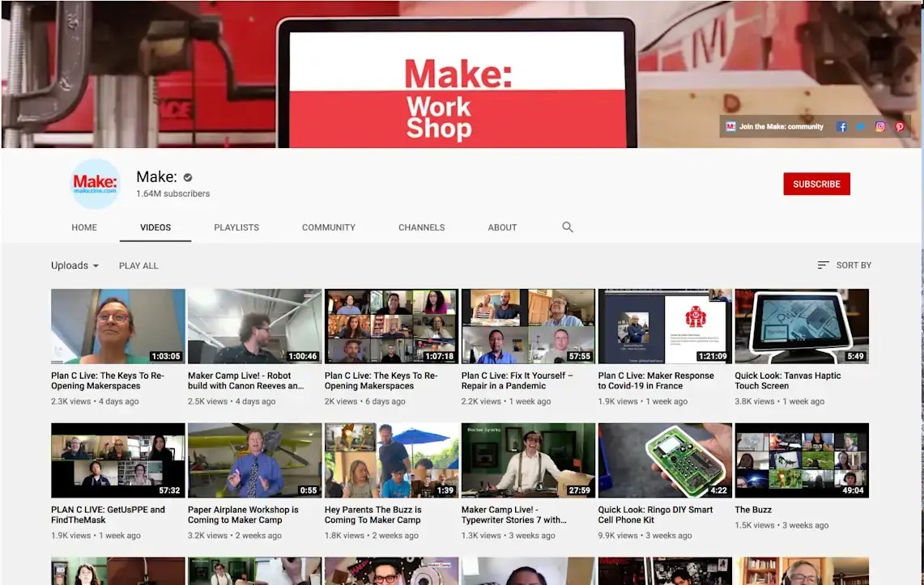924x585 pixels.
Task: Click title Maker Camp Live! - Typewriter Stories
Action: (514, 515)
